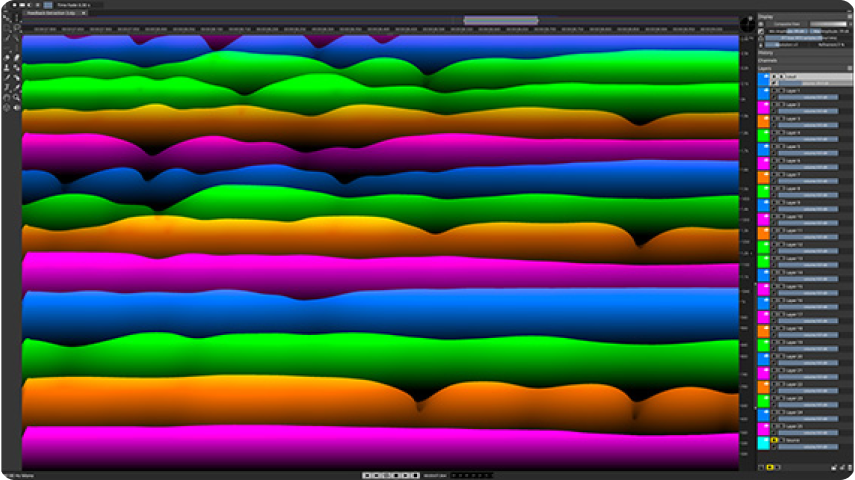Toggle visibility icon on Source layer cyan swatch
The width and height of the screenshot is (855, 480).
(x=766, y=439)
